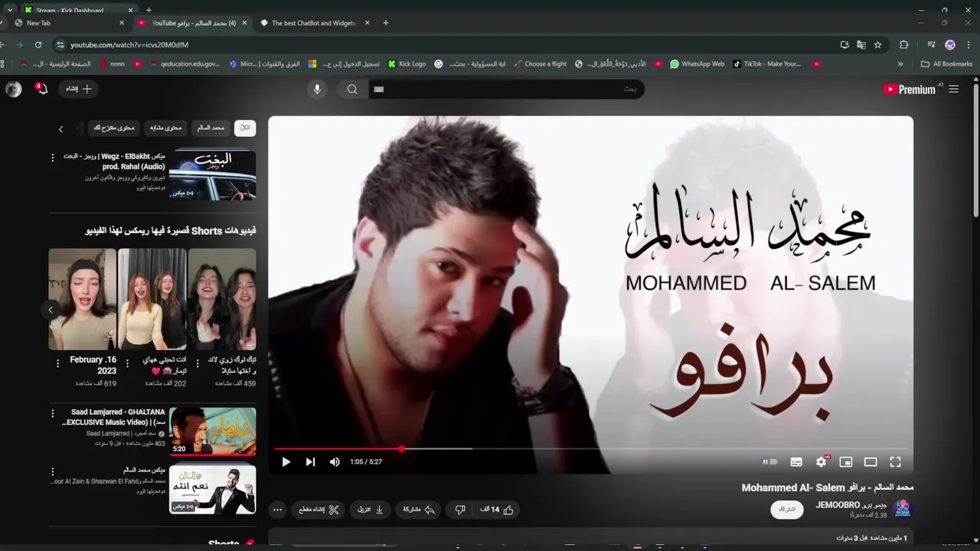Open options for 202 thousand views Short
This screenshot has width=980, height=551.
[127, 364]
